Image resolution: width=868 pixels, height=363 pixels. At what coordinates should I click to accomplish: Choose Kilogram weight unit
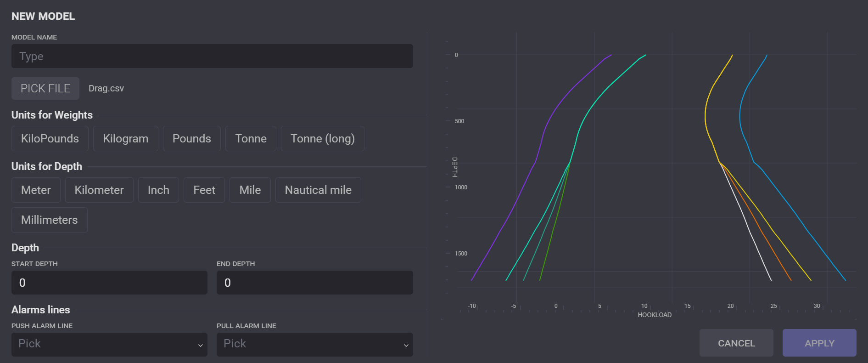pyautogui.click(x=125, y=139)
